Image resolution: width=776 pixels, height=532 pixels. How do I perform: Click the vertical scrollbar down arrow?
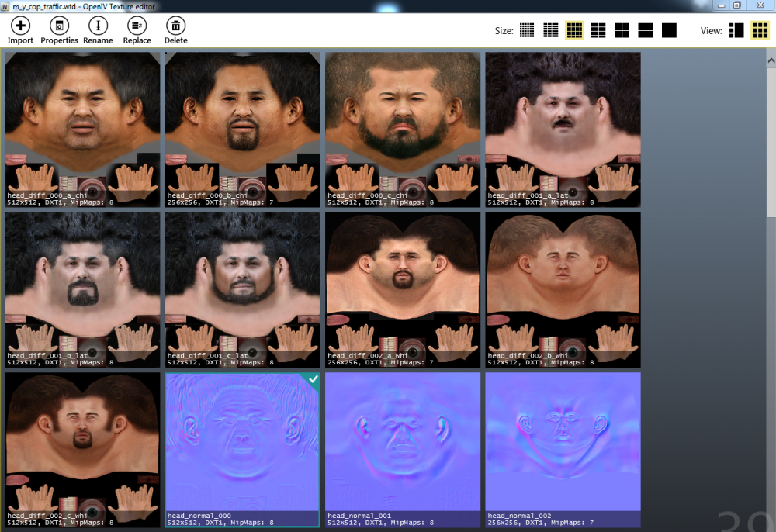tap(771, 527)
